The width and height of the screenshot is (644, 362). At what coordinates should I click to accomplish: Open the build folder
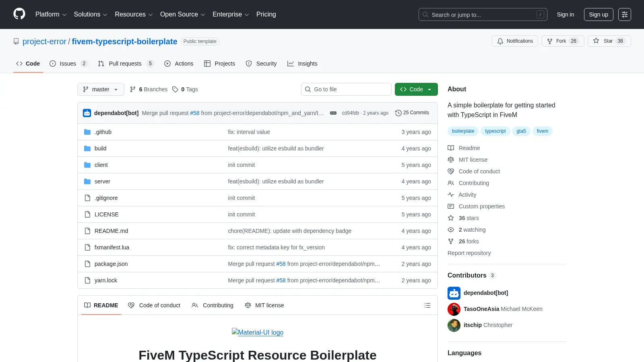[101, 148]
